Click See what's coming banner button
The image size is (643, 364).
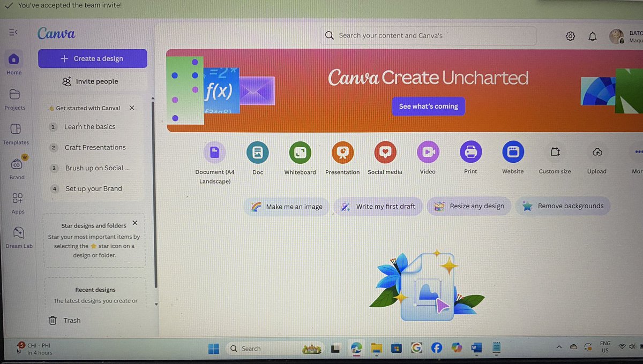point(428,106)
